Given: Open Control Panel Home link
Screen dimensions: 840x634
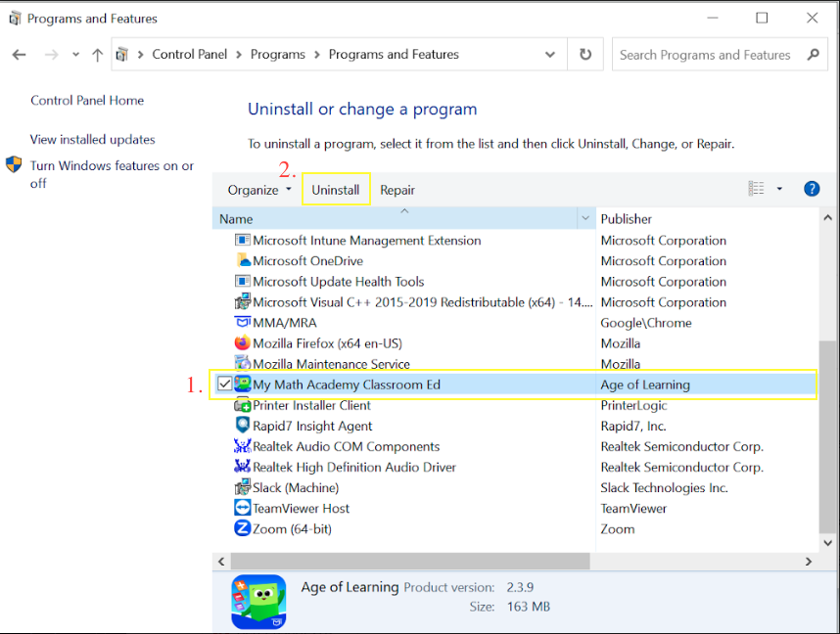Looking at the screenshot, I should pyautogui.click(x=87, y=100).
